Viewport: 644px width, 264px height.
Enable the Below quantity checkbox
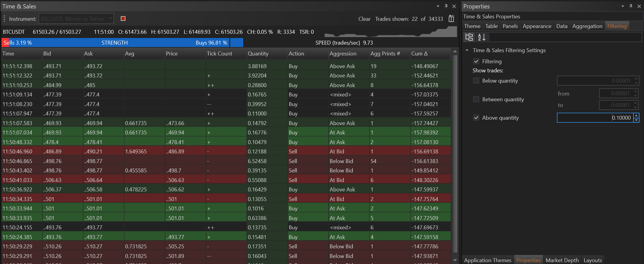tap(476, 81)
